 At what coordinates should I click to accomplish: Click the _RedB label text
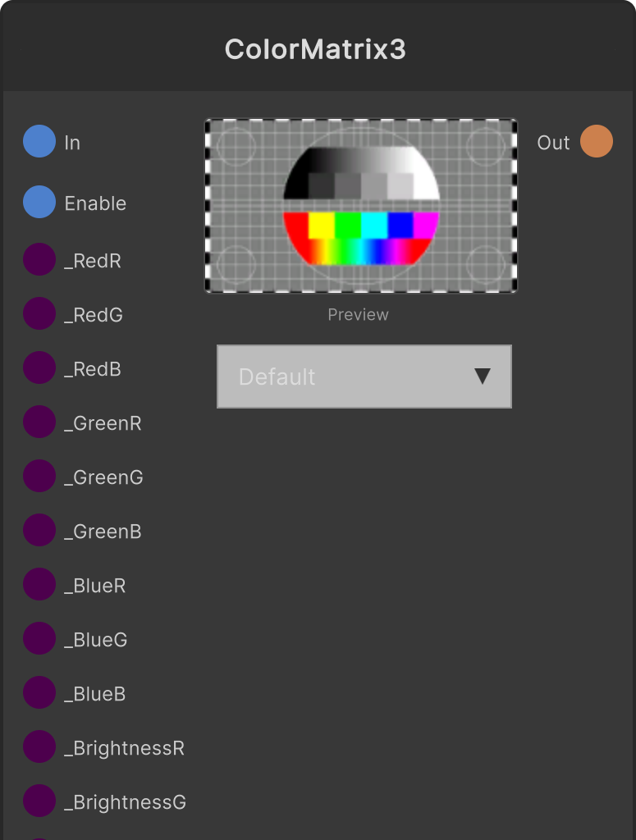tap(93, 370)
